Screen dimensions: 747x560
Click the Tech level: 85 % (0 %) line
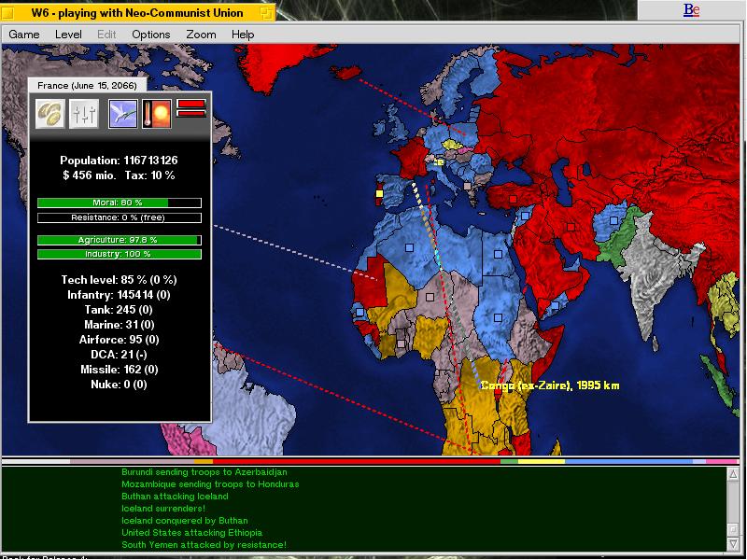(x=120, y=280)
